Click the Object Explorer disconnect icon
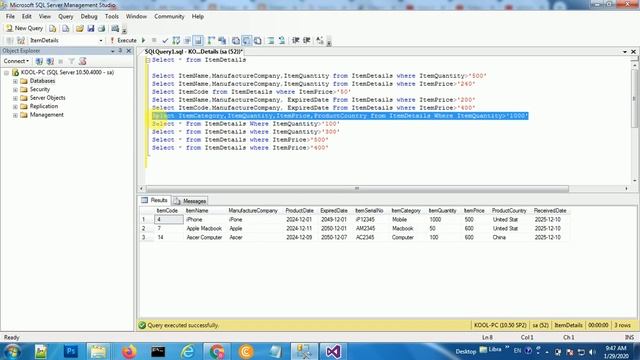Viewport: 640px width, 360px height. pyautogui.click(x=50, y=61)
